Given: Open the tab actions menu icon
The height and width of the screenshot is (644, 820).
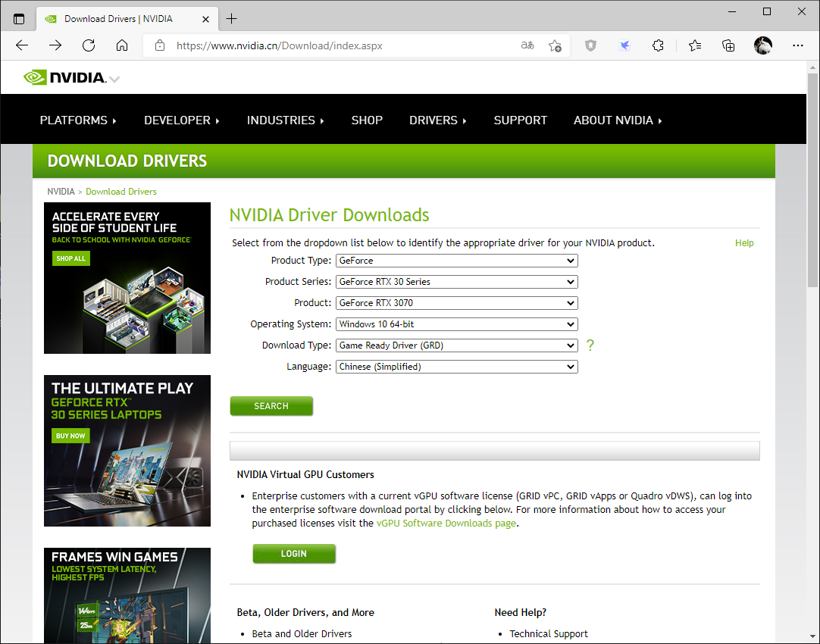Looking at the screenshot, I should pos(19,20).
